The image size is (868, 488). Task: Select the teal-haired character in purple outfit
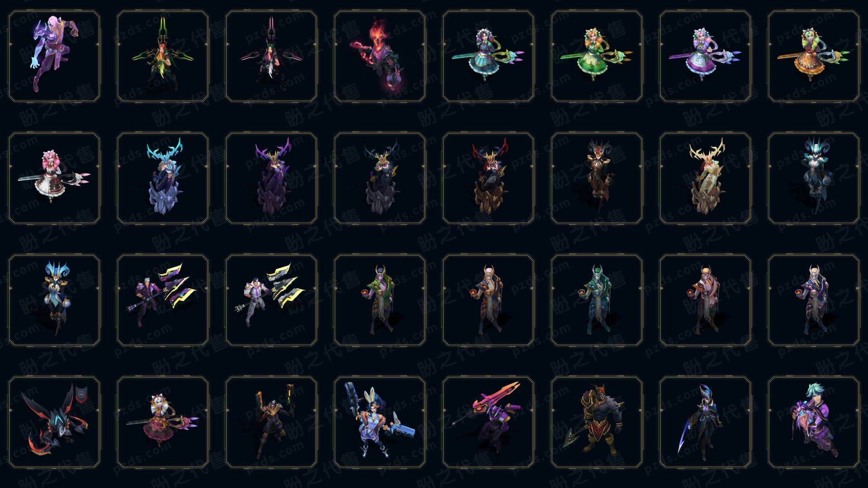pos(814,422)
